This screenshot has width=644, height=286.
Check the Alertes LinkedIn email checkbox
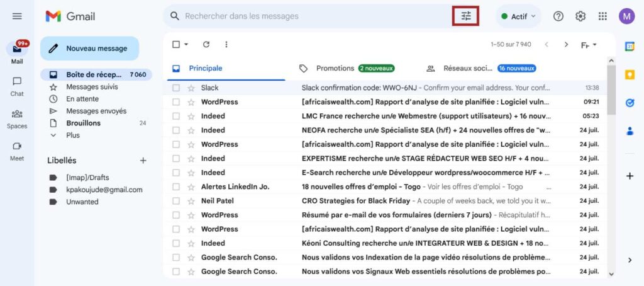[x=176, y=187]
